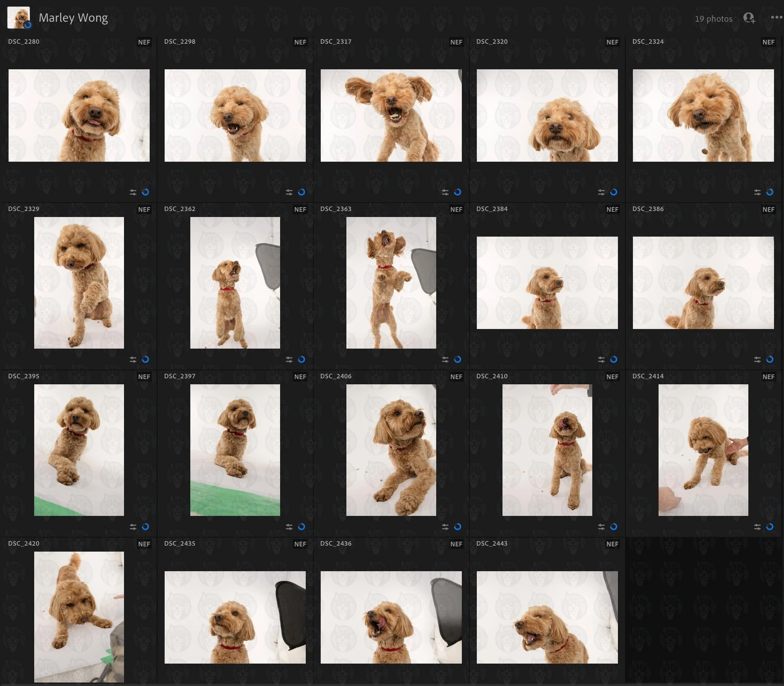
Task: Click edit sliders icon under DSC_2280
Action: pos(133,192)
